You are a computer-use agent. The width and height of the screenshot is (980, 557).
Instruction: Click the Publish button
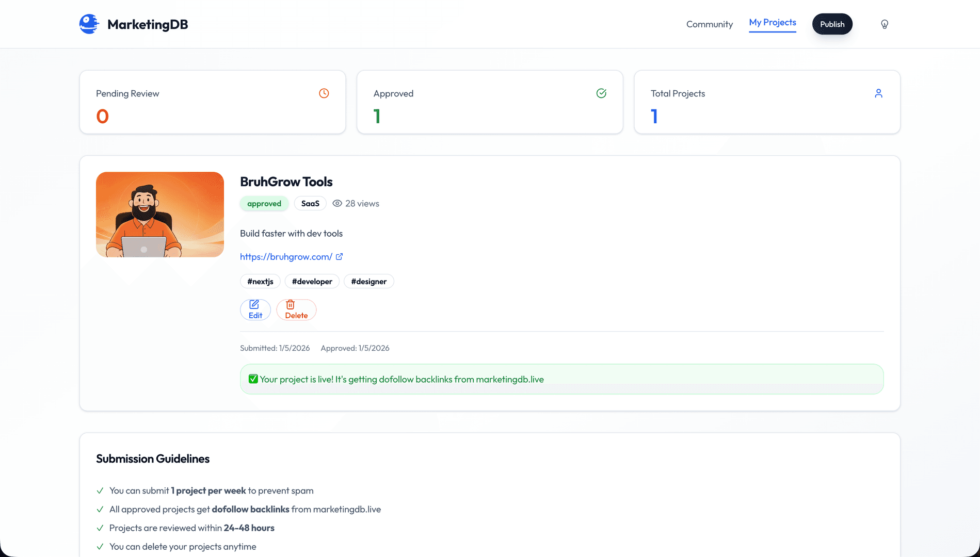(x=832, y=24)
